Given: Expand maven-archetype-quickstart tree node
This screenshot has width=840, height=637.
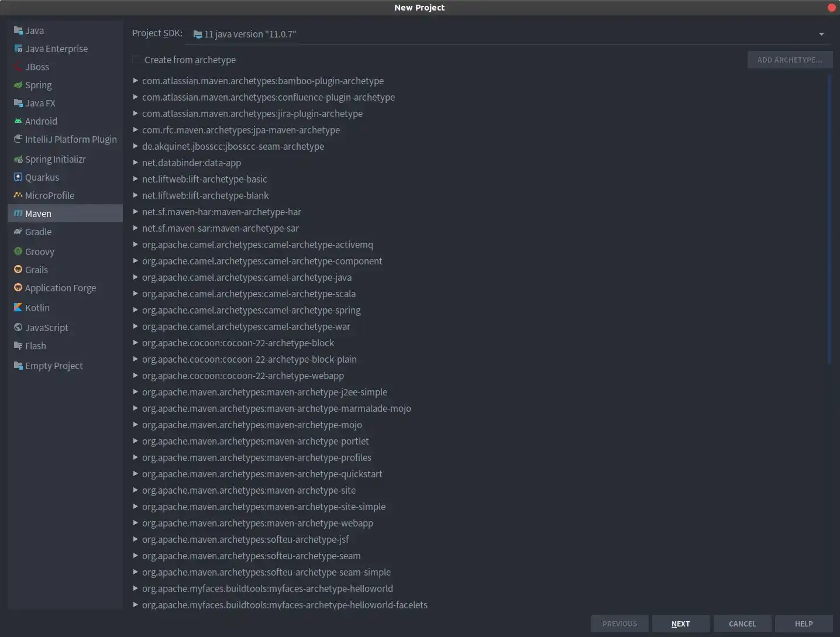Looking at the screenshot, I should tap(136, 474).
